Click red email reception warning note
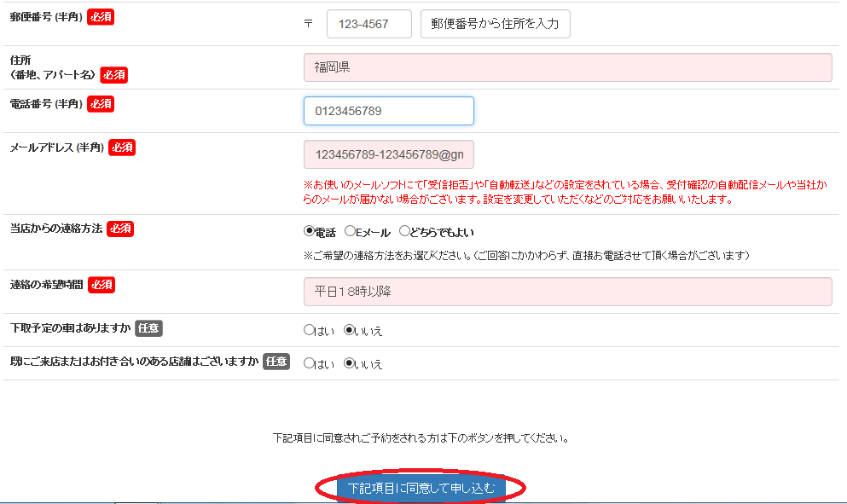Screen dimensions: 847x504 (565, 193)
